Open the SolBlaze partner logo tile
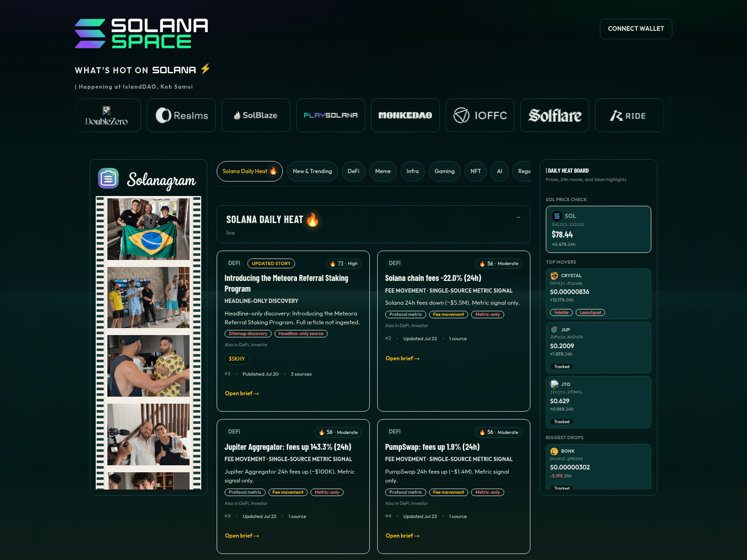Image resolution: width=747 pixels, height=560 pixels. (x=256, y=115)
